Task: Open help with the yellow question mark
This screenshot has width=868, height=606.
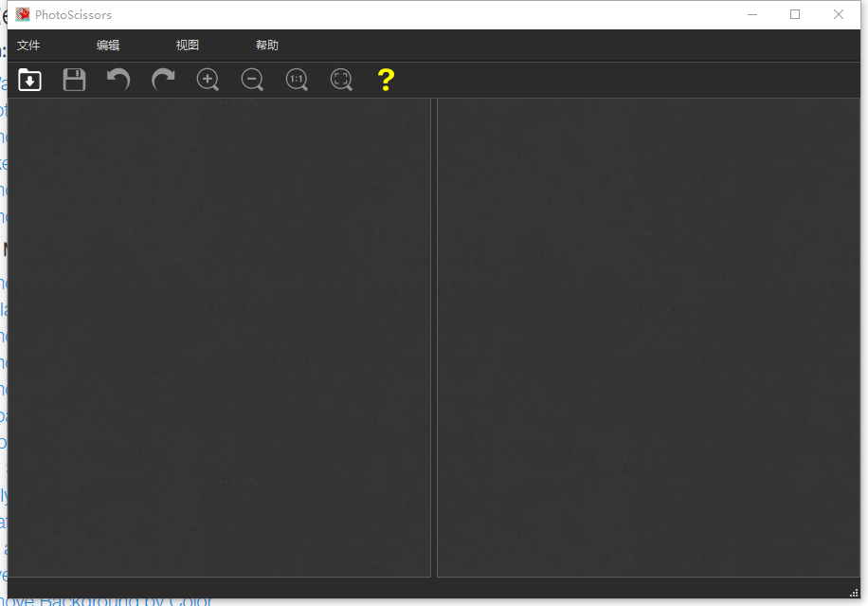Action: tap(386, 80)
